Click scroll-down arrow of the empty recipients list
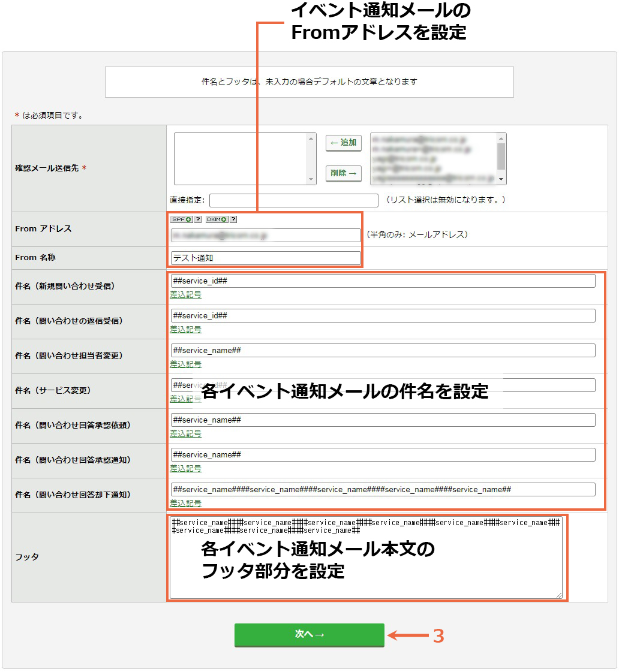The height and width of the screenshot is (672, 619). 311,180
